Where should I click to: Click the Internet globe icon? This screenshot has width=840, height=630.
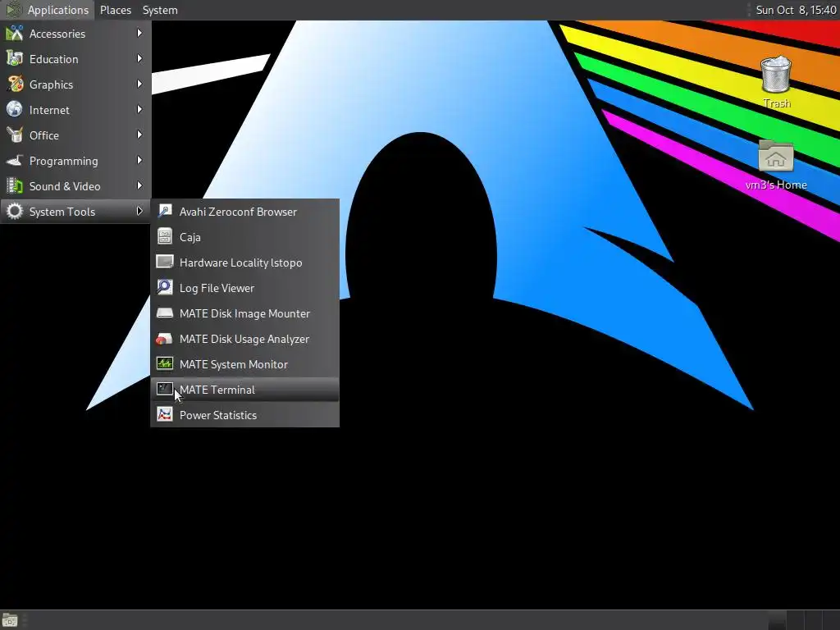pyautogui.click(x=15, y=110)
